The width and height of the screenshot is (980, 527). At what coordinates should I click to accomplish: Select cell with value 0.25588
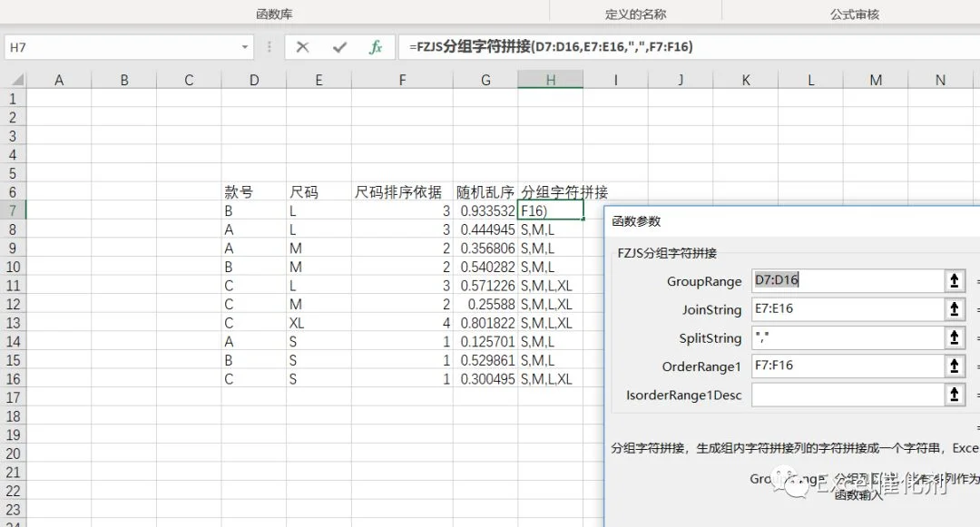pos(485,304)
